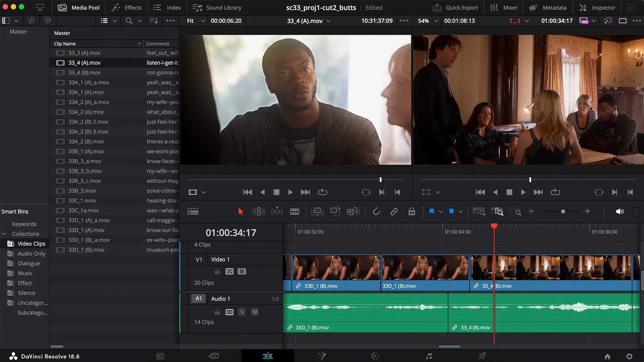
Task: Expand the 33_4 (A).mov clip name dropdown
Action: tap(328, 21)
